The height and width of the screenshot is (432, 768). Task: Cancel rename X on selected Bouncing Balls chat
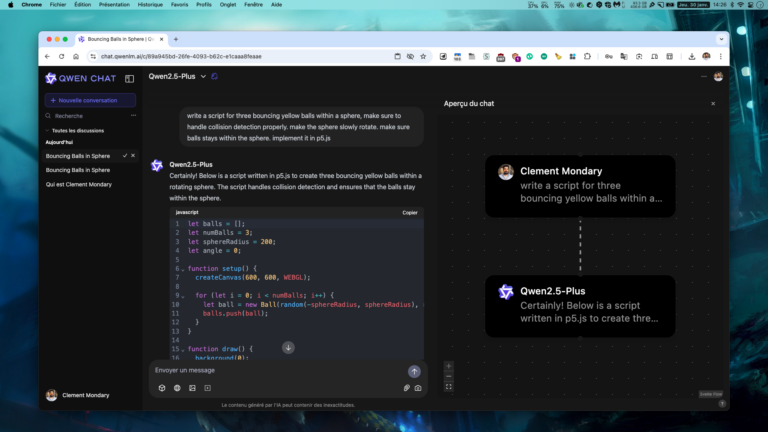coord(133,156)
